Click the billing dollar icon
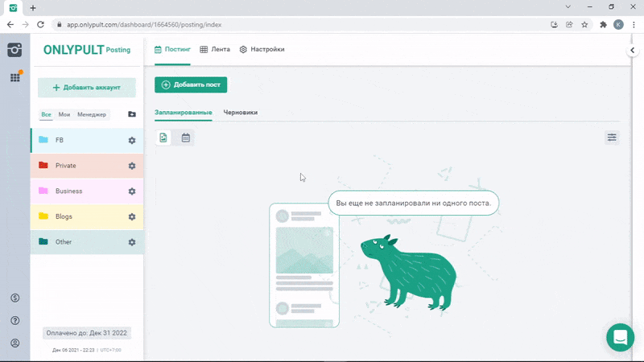The width and height of the screenshot is (644, 362). [x=14, y=298]
